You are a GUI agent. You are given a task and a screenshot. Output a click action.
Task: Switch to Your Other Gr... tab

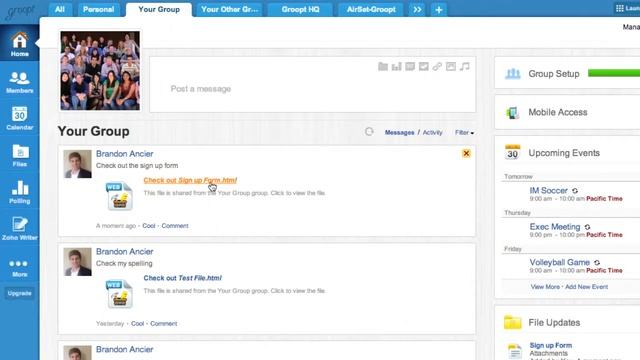tap(230, 9)
